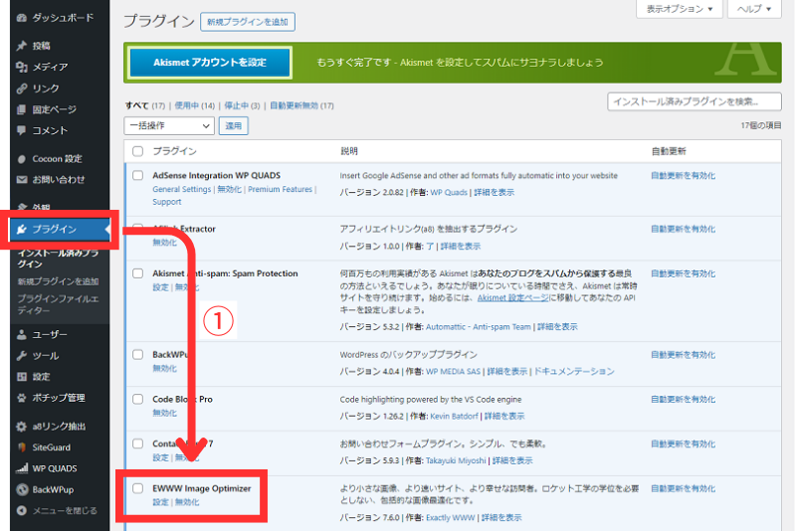Open the Dashboard icon in sidebar
The width and height of the screenshot is (795, 532).
click(x=21, y=18)
